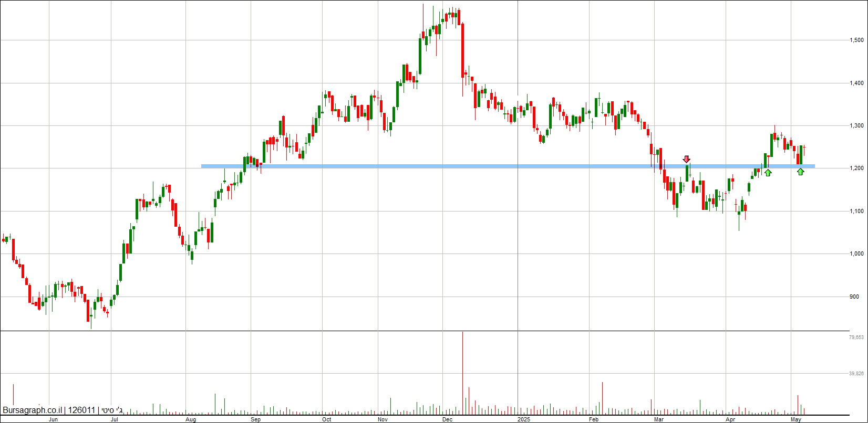
Task: Click the 79,653 volume axis label
Action: tap(856, 337)
